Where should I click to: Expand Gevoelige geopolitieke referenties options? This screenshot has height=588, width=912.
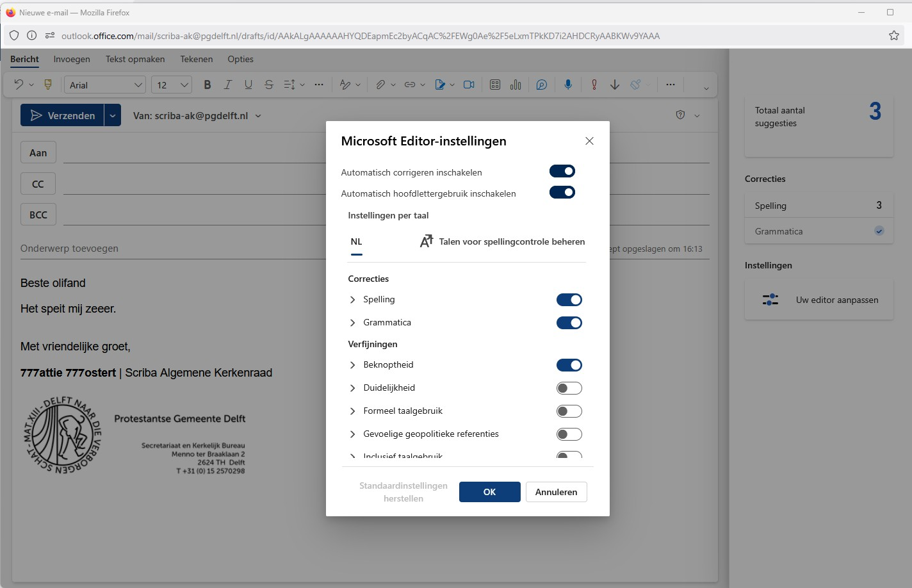(353, 434)
